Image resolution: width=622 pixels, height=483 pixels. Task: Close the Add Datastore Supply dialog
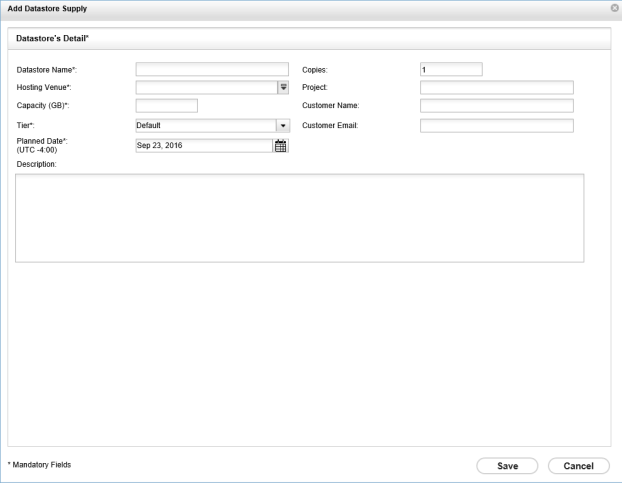coord(614,8)
